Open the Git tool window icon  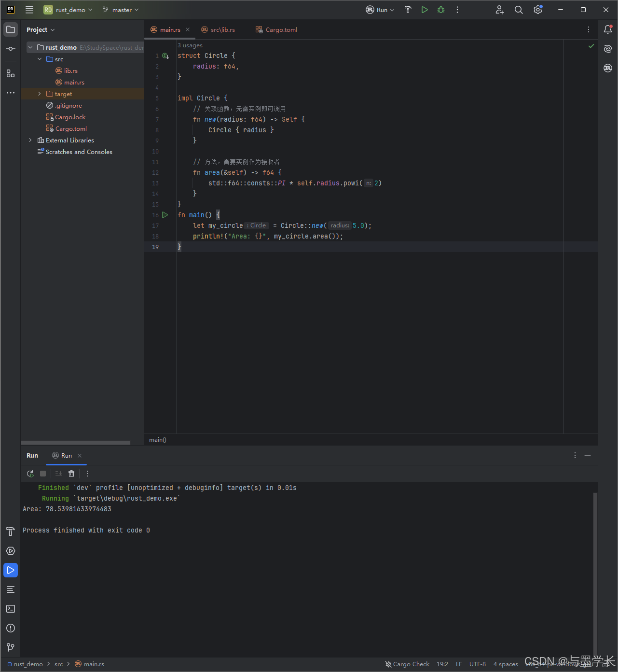[x=11, y=647]
